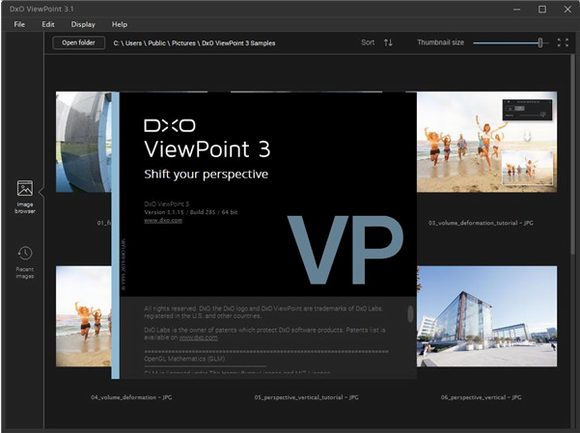Follow the www.dxo.com link under version info
Screen dimensions: 580x433
tap(163, 220)
